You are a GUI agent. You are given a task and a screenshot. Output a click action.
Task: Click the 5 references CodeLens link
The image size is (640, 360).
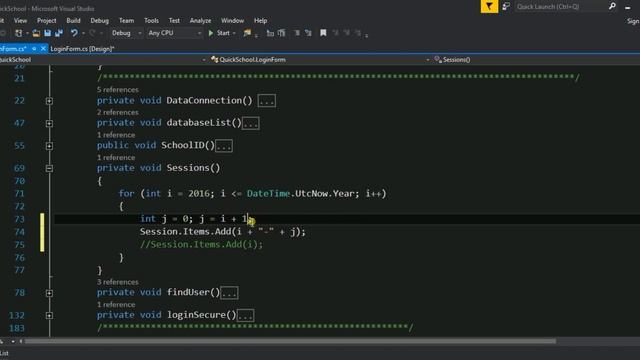coord(118,89)
